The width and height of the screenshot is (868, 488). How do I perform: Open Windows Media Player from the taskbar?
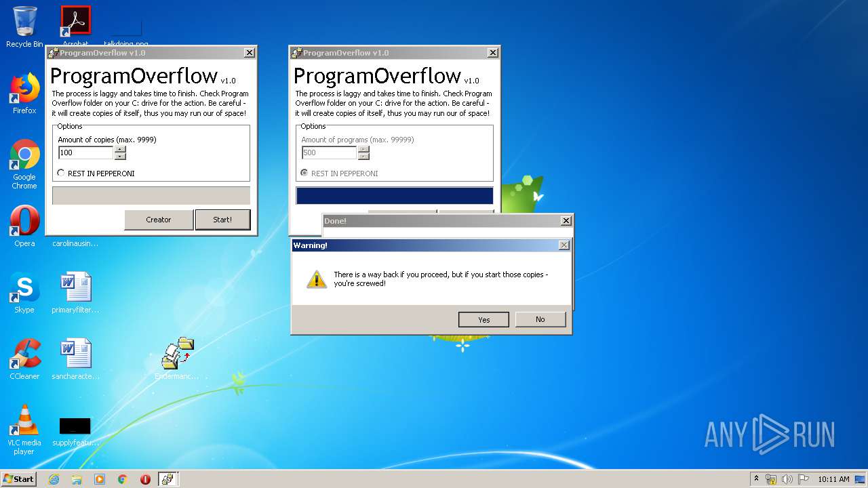tap(100, 479)
